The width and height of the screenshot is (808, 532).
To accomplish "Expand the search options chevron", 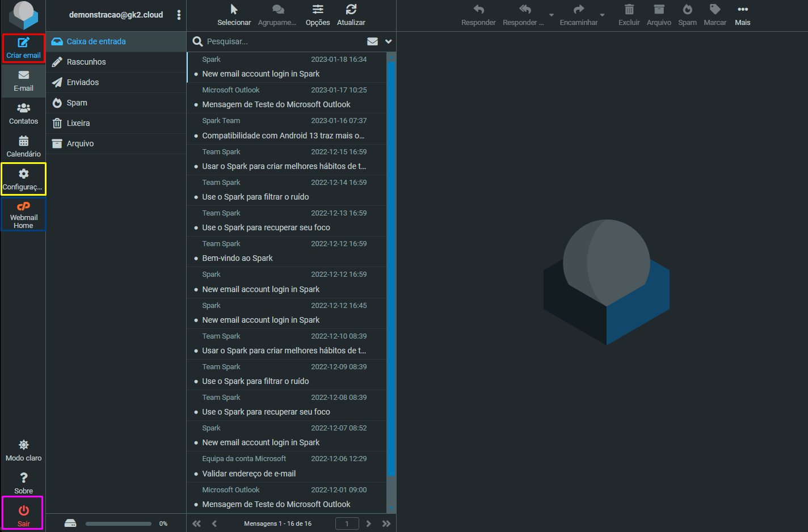I will point(389,41).
